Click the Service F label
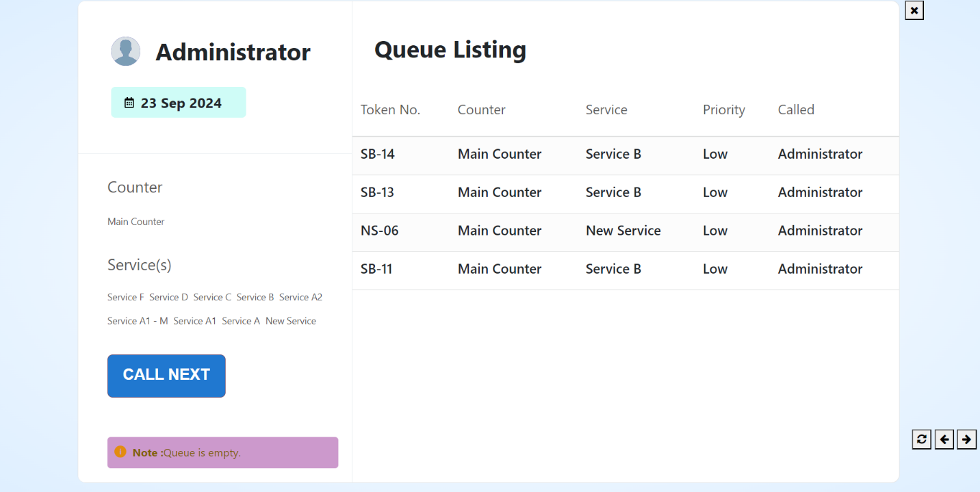 (126, 298)
